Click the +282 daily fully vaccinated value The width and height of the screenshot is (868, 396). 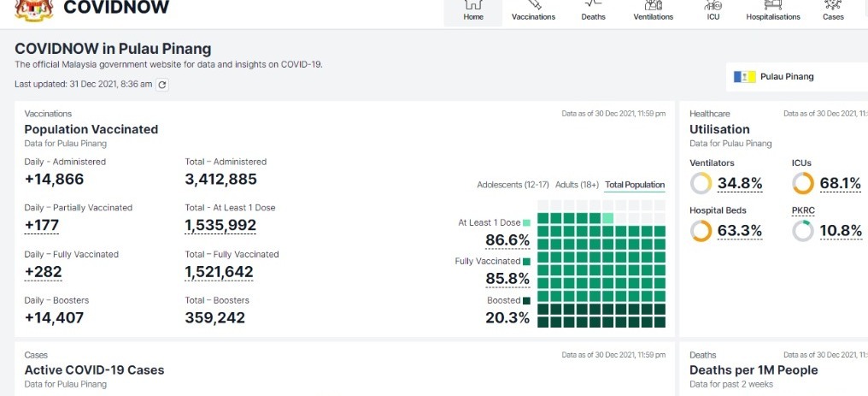click(44, 272)
